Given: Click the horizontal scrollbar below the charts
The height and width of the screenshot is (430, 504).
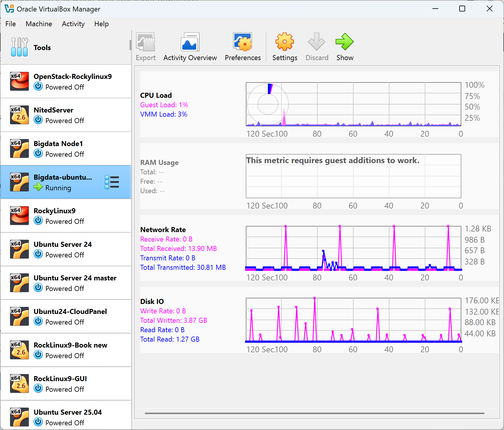Looking at the screenshot, I should click(314, 413).
